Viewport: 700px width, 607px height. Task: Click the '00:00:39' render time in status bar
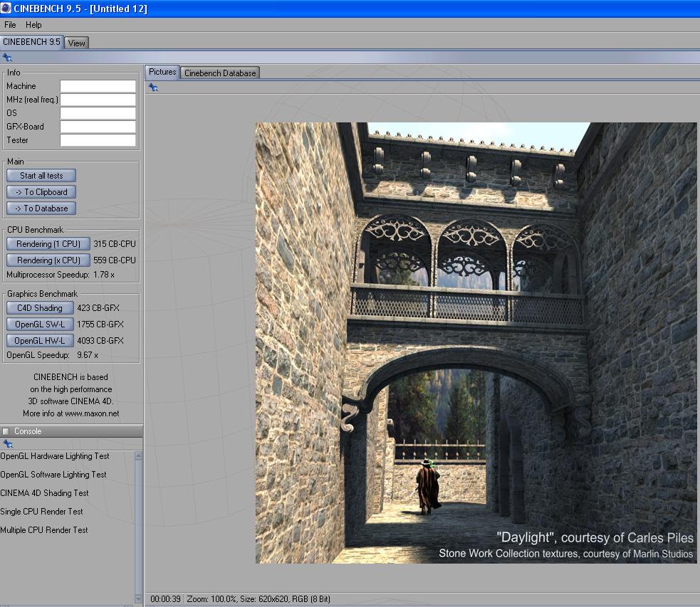coord(166,599)
